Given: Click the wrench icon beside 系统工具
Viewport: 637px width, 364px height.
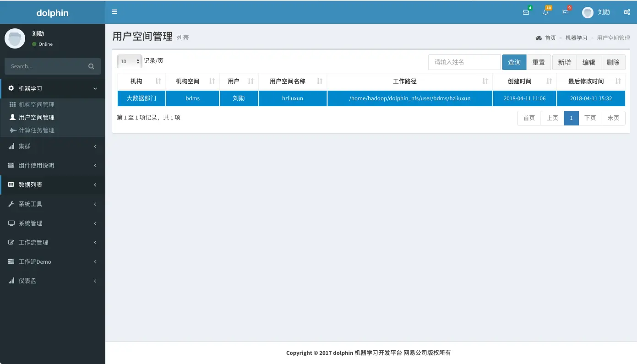Looking at the screenshot, I should pyautogui.click(x=11, y=204).
